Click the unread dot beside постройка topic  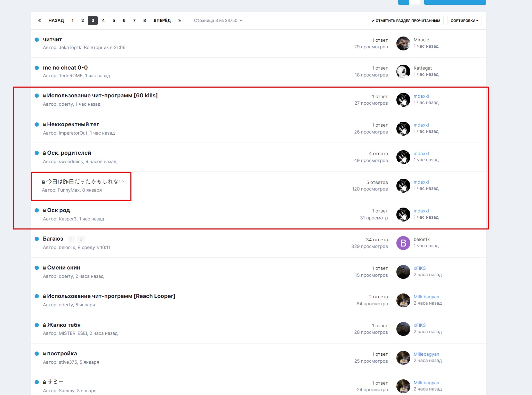pyautogui.click(x=37, y=354)
